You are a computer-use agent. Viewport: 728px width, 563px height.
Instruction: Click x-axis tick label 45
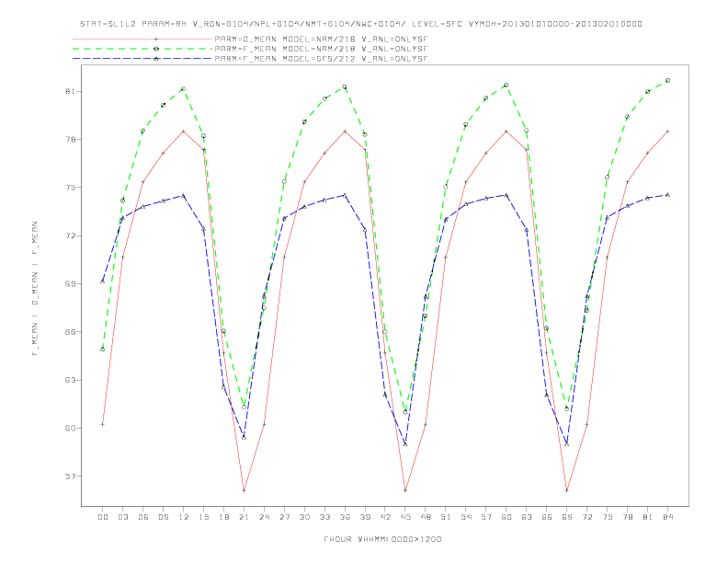405,517
